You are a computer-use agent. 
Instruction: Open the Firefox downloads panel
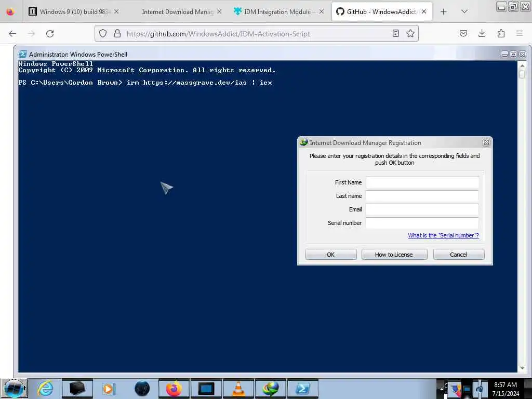(x=482, y=33)
